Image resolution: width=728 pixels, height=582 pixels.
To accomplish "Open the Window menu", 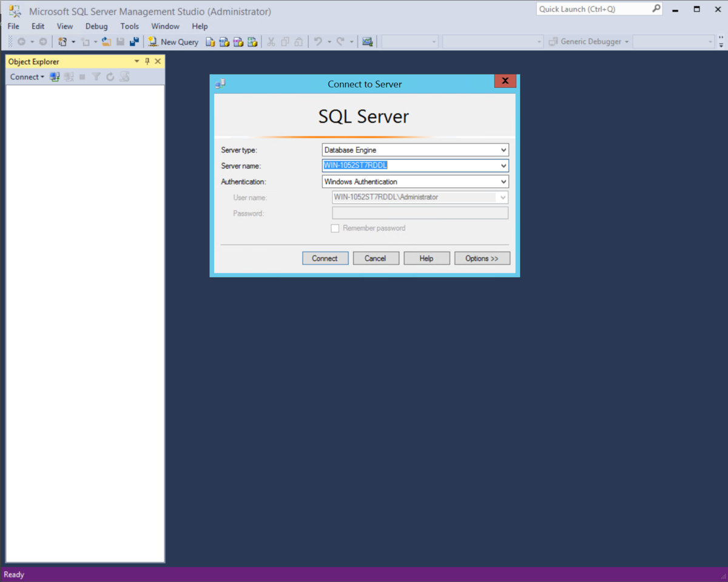I will coord(165,26).
